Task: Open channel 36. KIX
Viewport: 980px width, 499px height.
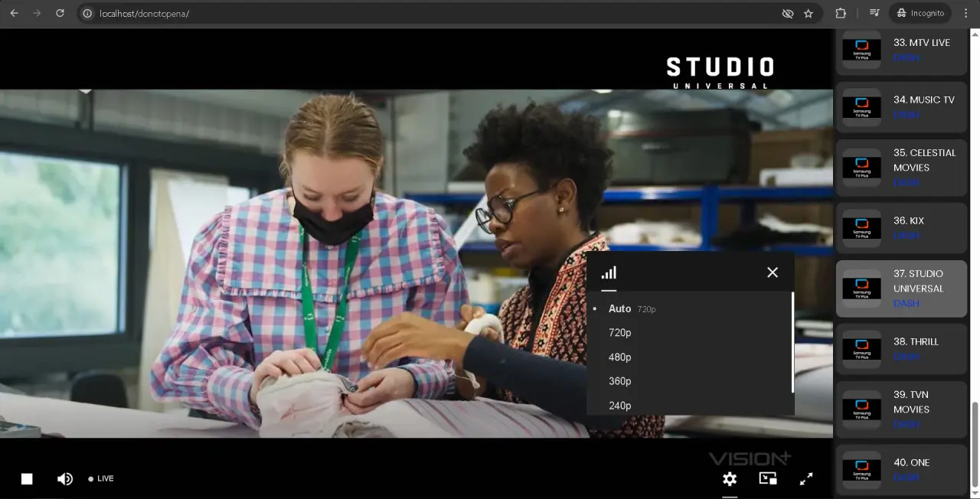Action: (x=901, y=228)
